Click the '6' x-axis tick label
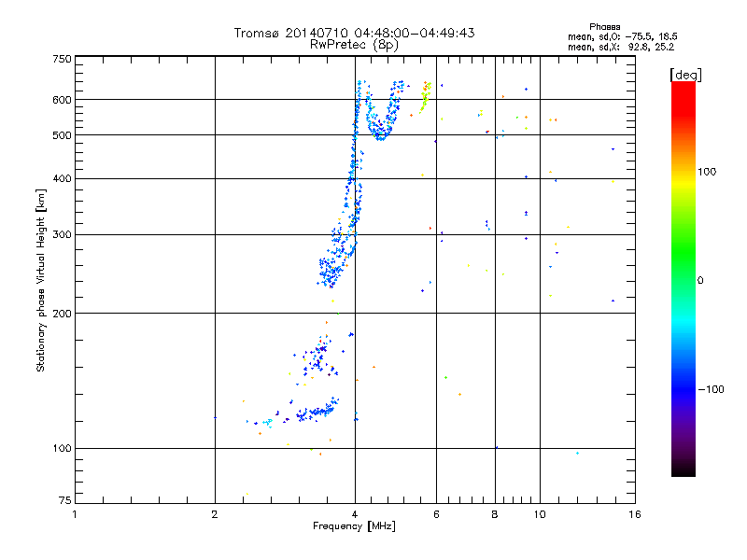 click(436, 514)
